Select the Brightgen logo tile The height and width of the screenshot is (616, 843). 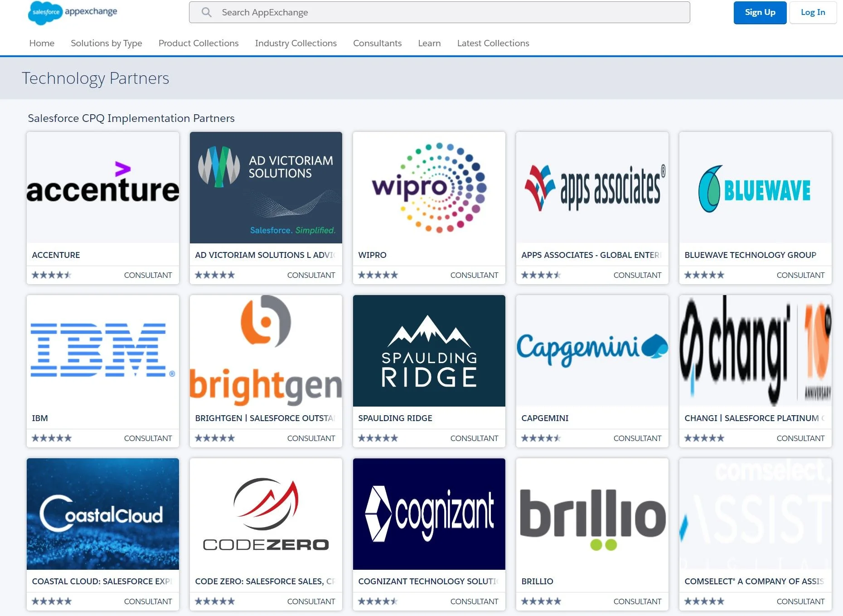tap(266, 351)
